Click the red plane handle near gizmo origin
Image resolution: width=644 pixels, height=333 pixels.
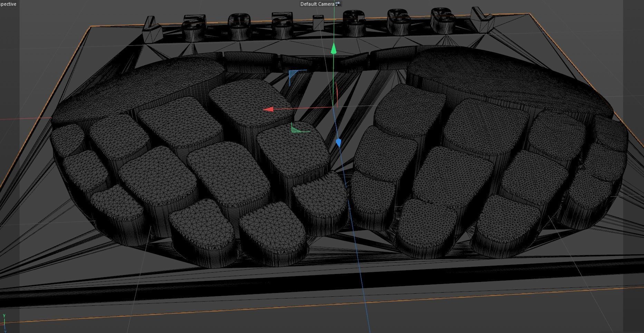point(336,95)
